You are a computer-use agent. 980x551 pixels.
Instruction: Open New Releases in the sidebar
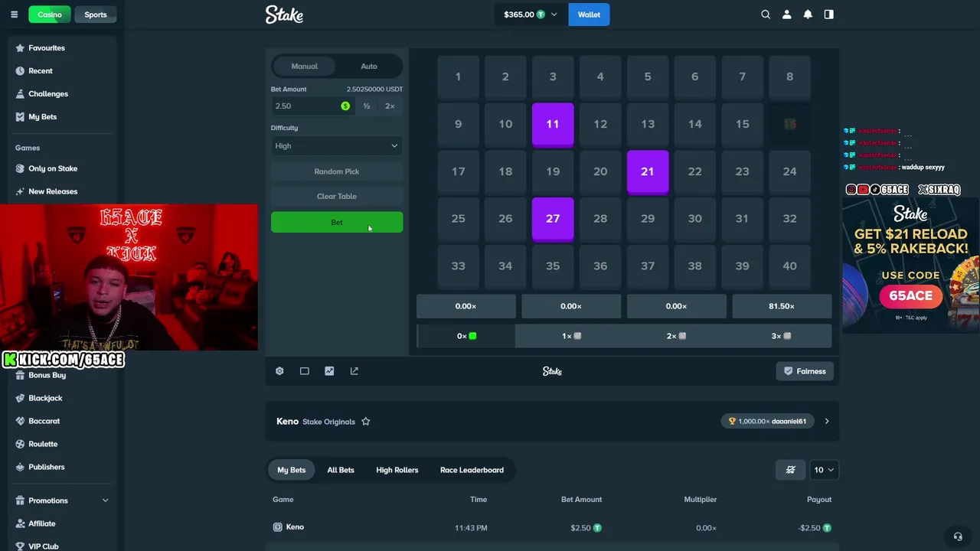(x=53, y=191)
